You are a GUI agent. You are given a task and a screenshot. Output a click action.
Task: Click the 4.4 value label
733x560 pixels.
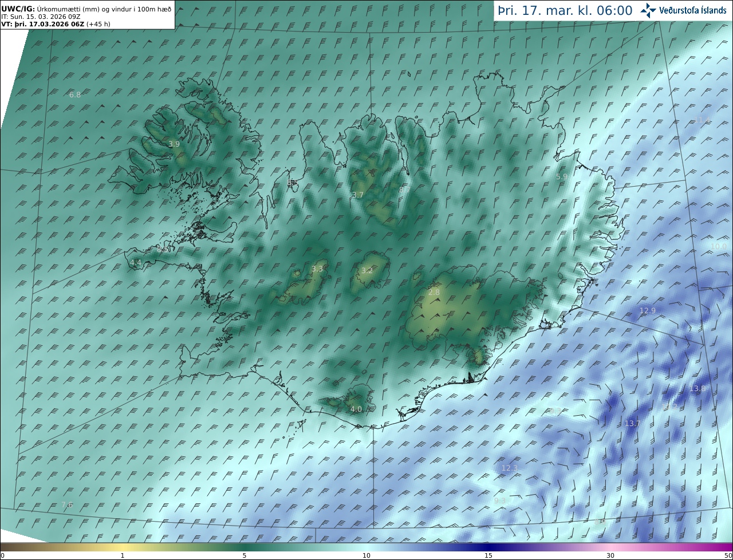click(136, 263)
